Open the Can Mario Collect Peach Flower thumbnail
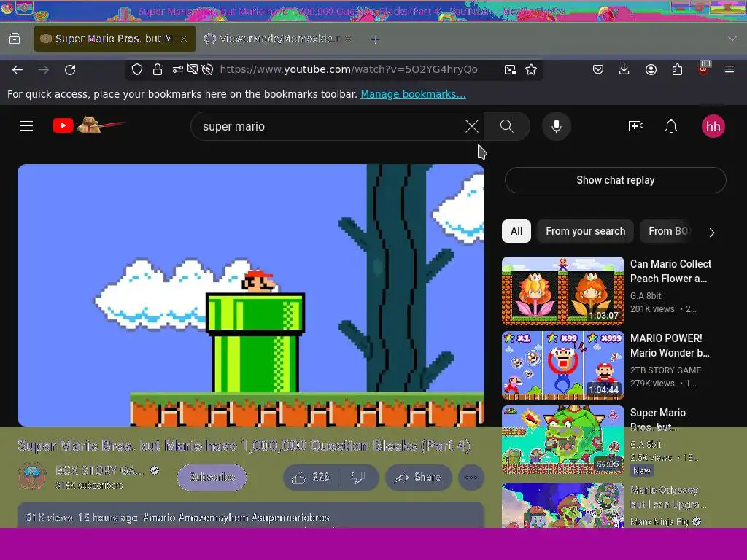Screen dimensions: 747x560 click(x=563, y=291)
